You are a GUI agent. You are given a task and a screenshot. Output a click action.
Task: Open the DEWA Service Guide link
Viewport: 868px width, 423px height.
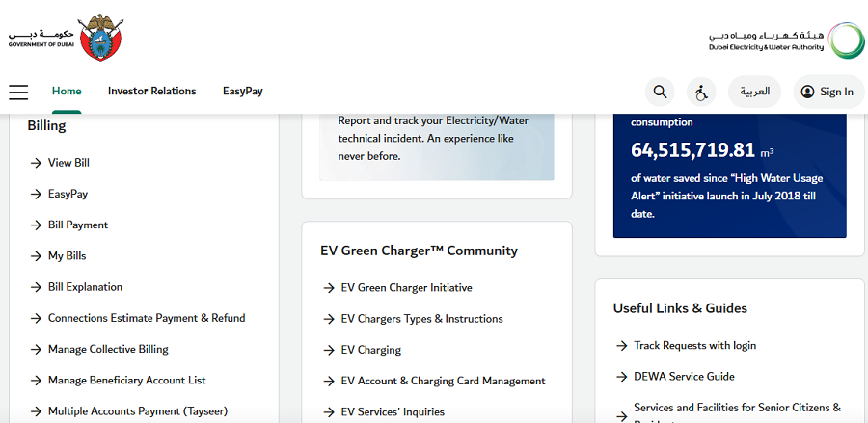684,377
